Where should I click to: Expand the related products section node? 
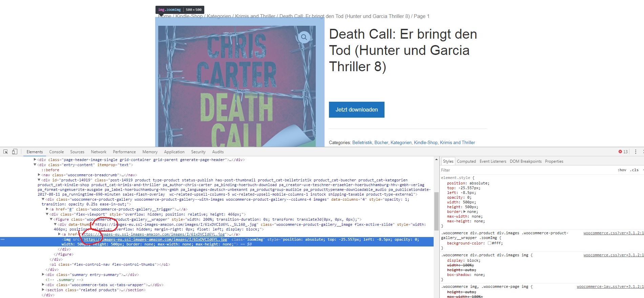click(x=43, y=290)
